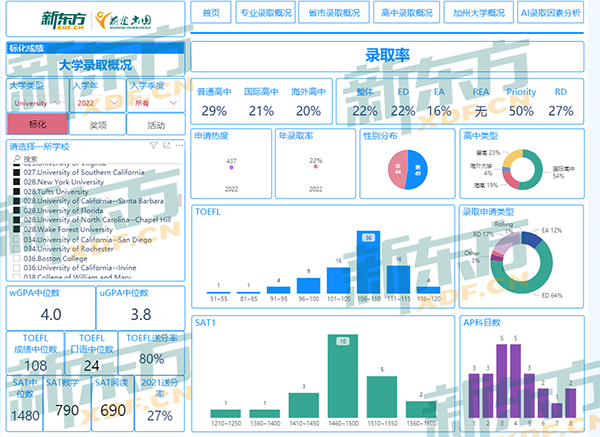Click the uGPA中位数 3.8 card
Viewport: 600px width, 437px height.
(x=140, y=308)
